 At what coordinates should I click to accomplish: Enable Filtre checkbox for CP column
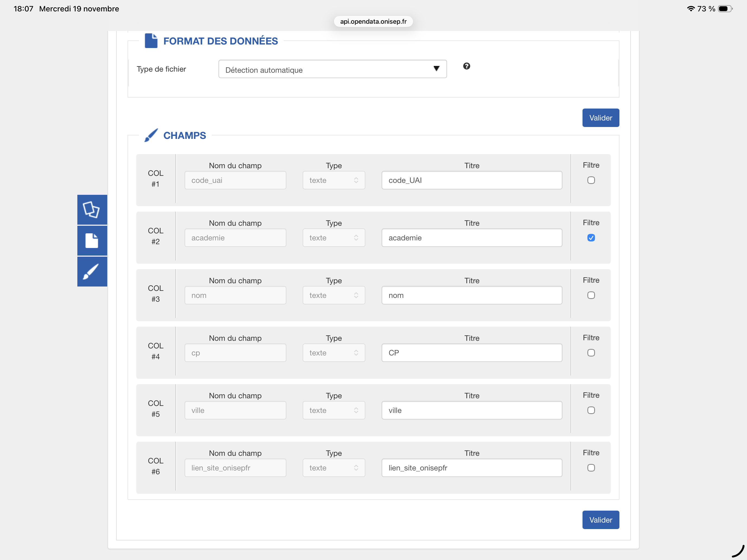(591, 353)
